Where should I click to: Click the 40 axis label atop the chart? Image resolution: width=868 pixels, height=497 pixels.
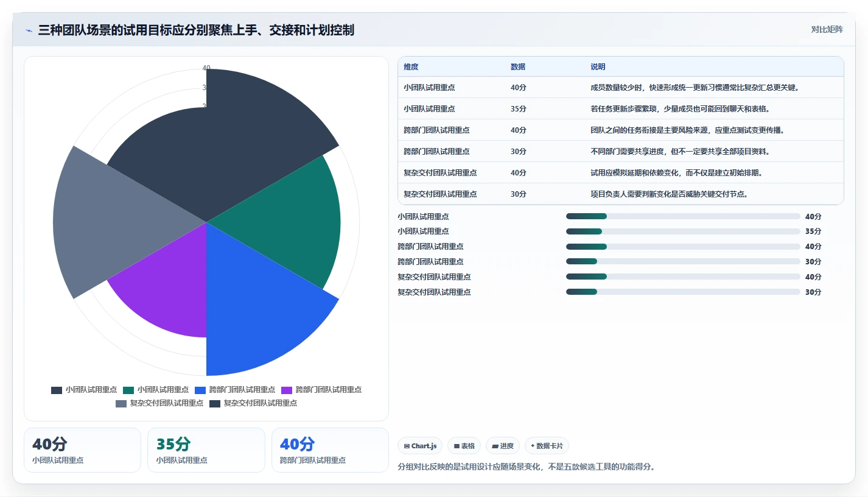point(206,68)
